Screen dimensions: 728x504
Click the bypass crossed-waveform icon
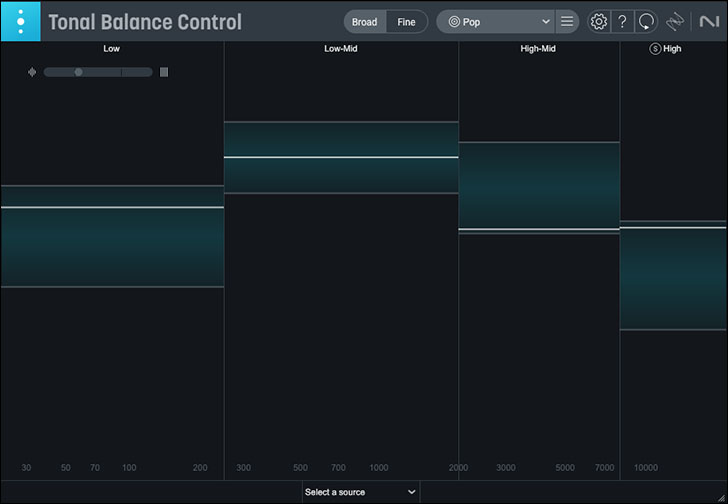(675, 22)
